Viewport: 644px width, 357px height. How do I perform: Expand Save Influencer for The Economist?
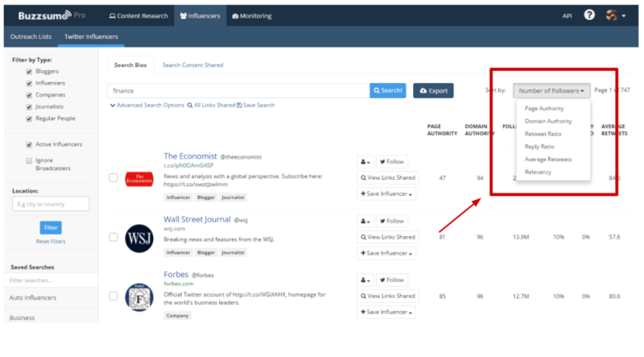point(386,193)
